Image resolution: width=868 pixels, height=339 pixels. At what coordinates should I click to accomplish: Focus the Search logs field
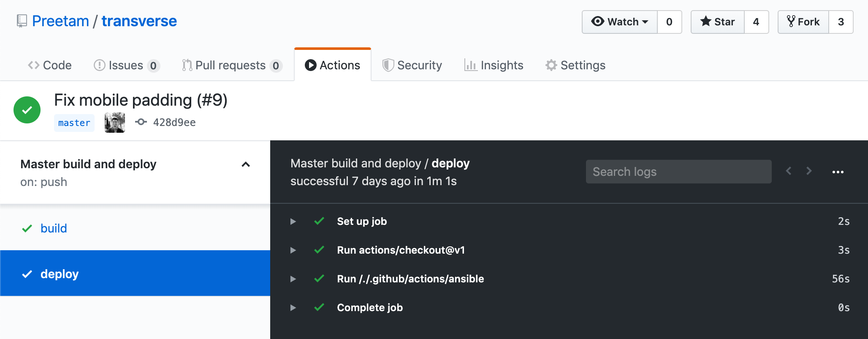678,172
